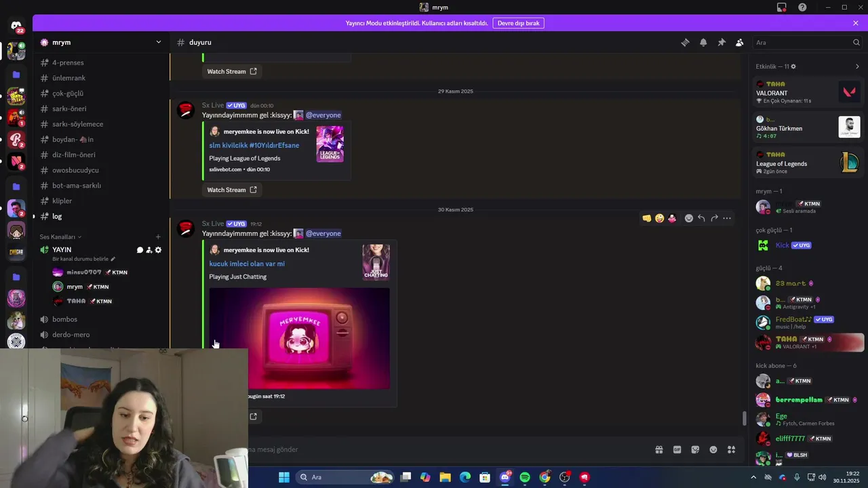Open help question mark icon
The width and height of the screenshot is (868, 488).
pyautogui.click(x=802, y=7)
